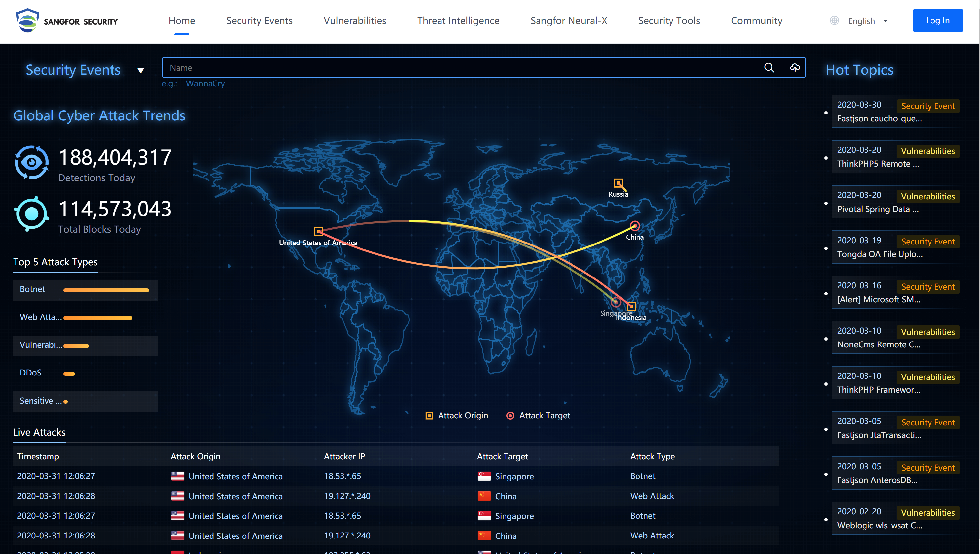Click the cloud upload icon
980x554 pixels.
point(795,68)
